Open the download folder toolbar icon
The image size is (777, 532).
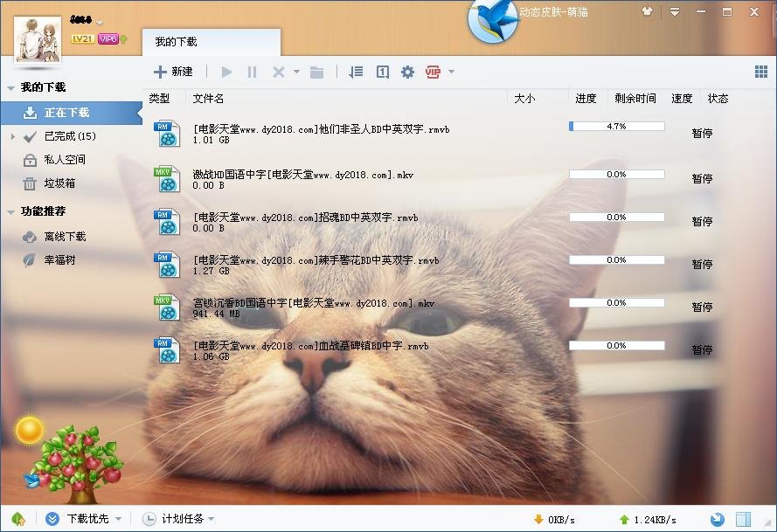pos(316,73)
